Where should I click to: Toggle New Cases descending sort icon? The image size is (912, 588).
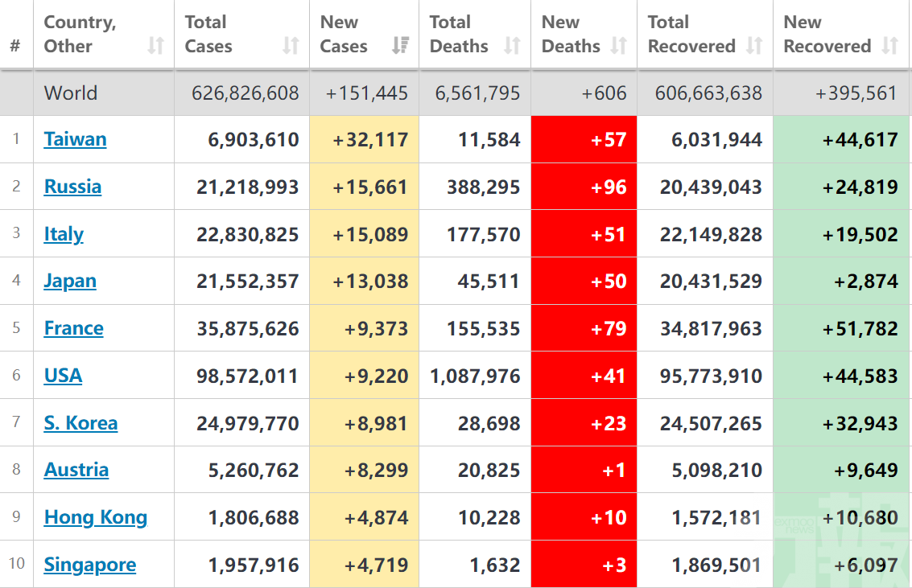click(x=400, y=45)
